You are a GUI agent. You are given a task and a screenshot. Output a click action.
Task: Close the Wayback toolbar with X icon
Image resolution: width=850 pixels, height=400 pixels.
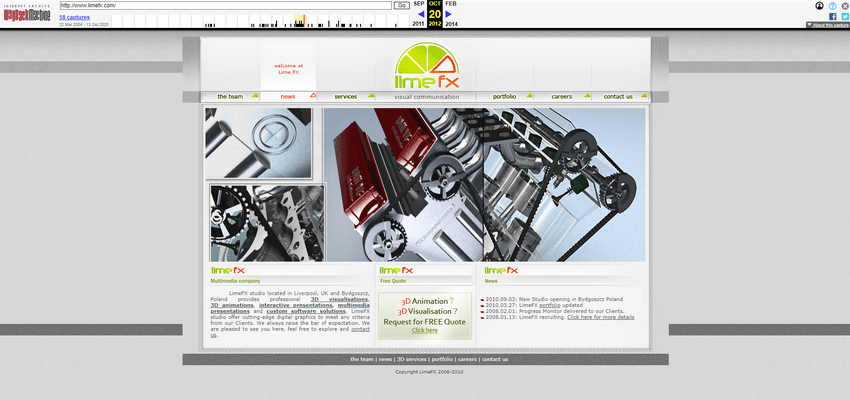[844, 5]
